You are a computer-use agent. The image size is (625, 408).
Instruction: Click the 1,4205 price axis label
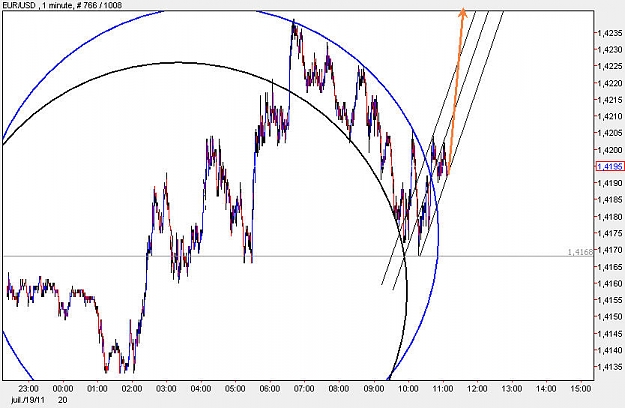point(611,133)
